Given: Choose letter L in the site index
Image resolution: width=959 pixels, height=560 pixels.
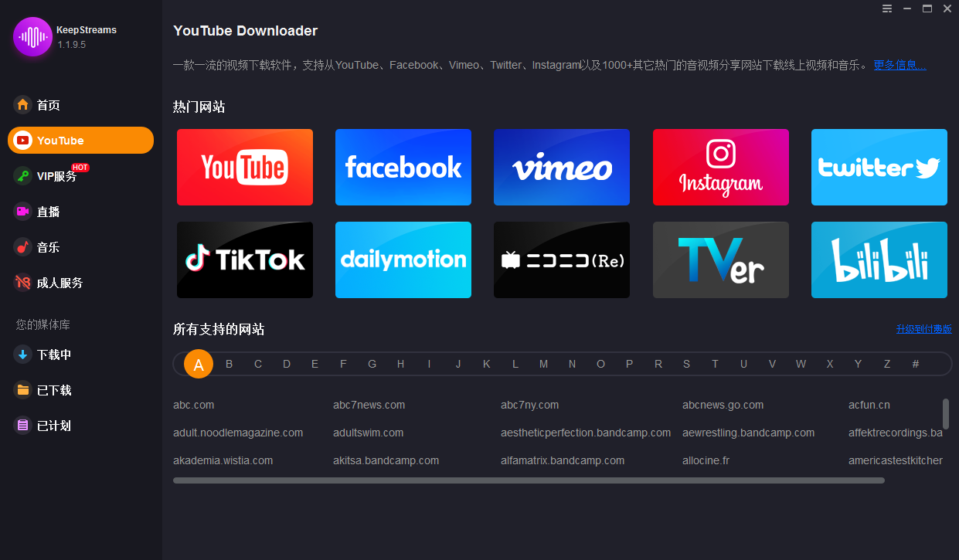Looking at the screenshot, I should point(515,364).
